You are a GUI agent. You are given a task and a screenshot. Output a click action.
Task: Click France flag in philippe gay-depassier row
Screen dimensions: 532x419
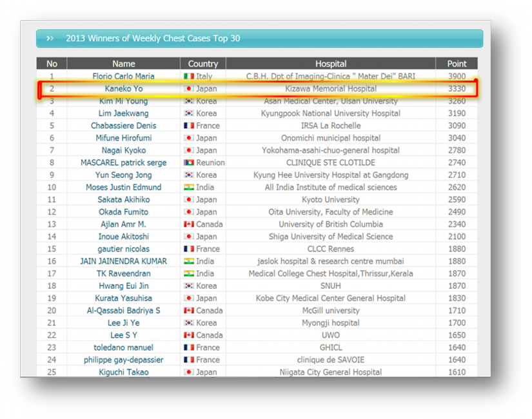coord(189,360)
